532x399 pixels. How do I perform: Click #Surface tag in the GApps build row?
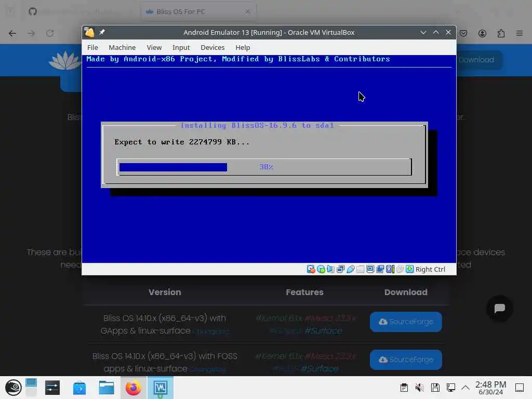point(323,331)
